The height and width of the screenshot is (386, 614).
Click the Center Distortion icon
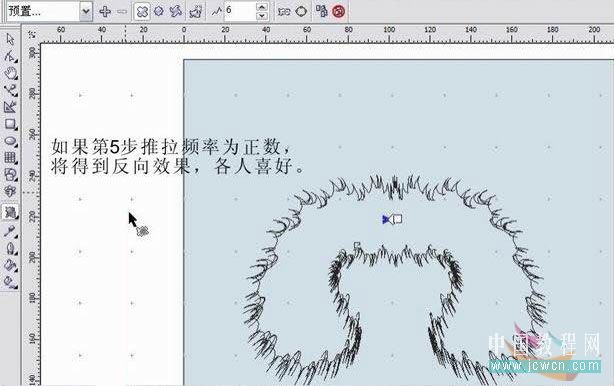(x=284, y=12)
